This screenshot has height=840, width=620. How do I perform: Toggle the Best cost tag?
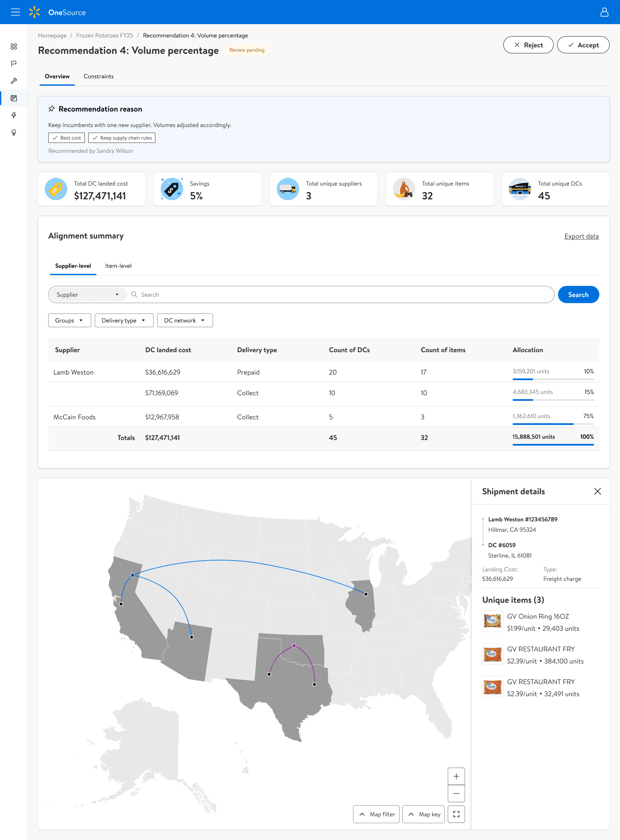[x=66, y=138]
